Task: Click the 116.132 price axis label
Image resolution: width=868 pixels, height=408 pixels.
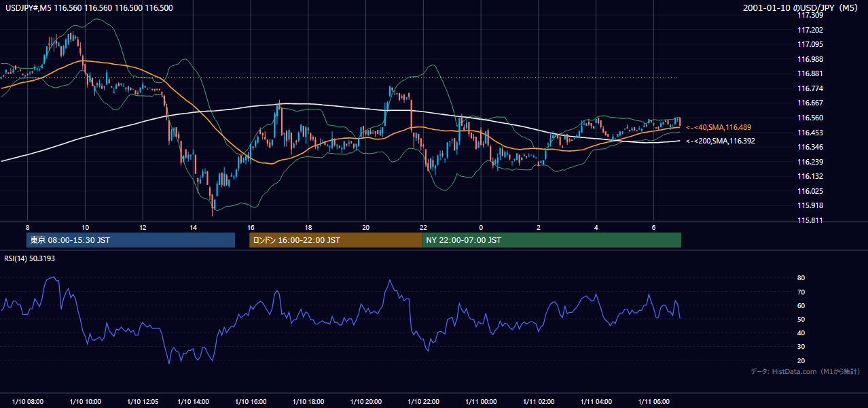Action: click(810, 176)
